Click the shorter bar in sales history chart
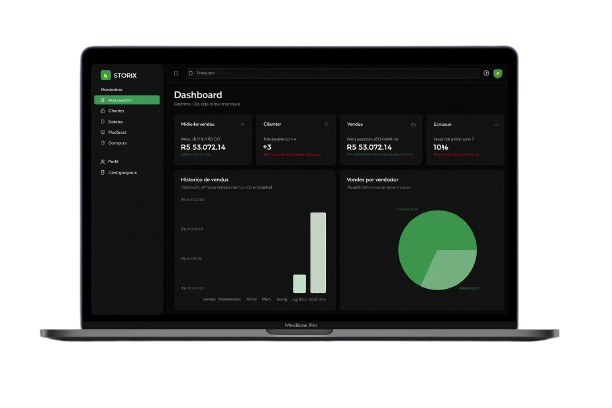 (299, 283)
